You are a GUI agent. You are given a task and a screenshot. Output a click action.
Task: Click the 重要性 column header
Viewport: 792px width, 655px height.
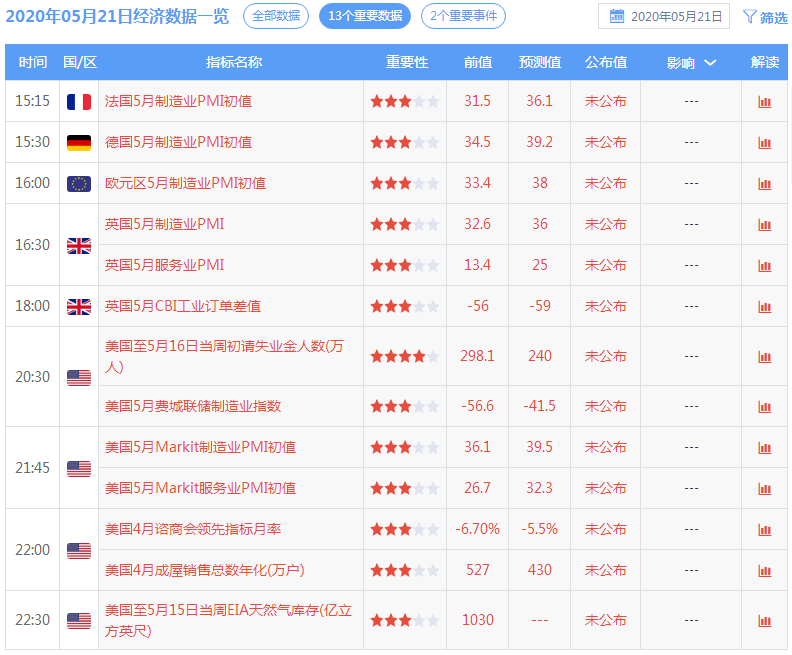[407, 62]
